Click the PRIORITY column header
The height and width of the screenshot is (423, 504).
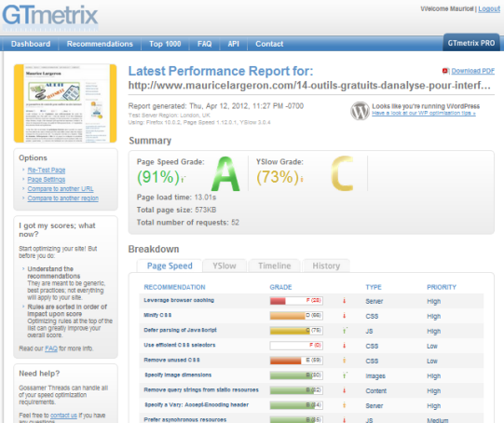click(x=442, y=287)
